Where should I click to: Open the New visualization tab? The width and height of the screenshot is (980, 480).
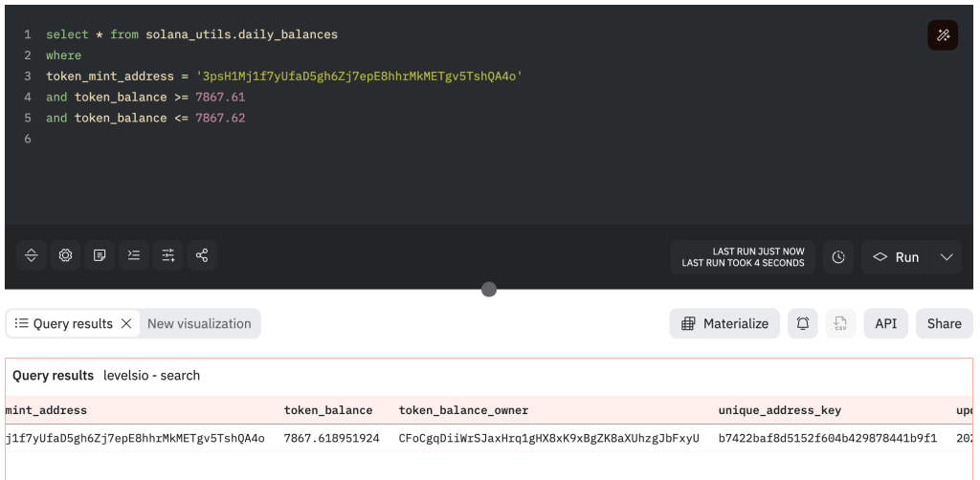point(199,324)
